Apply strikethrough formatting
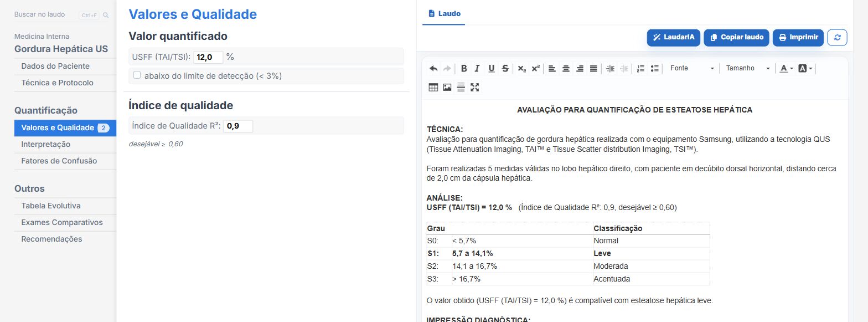 coord(505,69)
